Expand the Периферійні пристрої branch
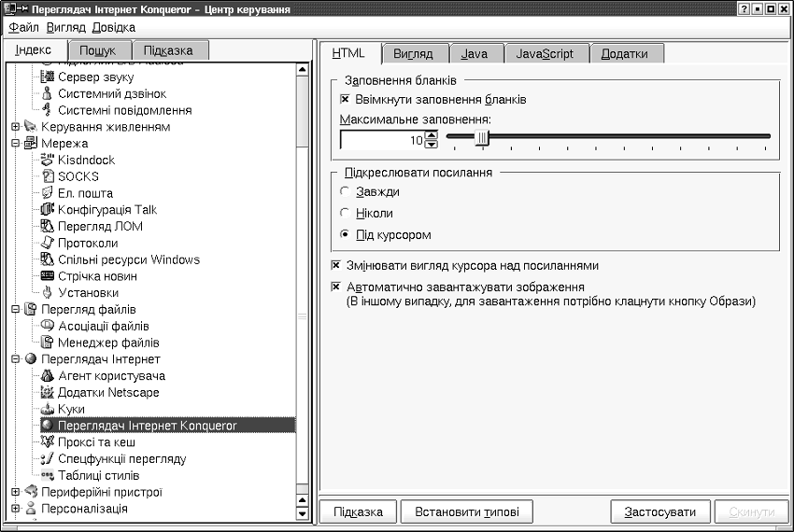The image size is (794, 532). 15,492
